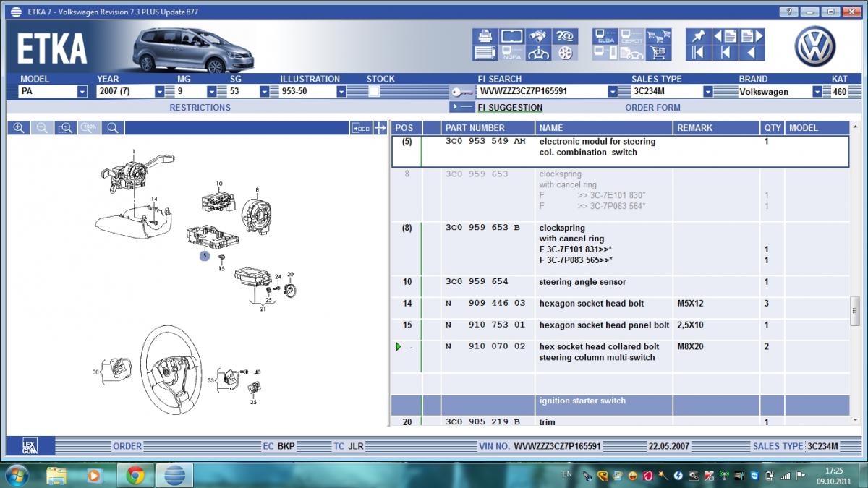Click the QTY column header

click(773, 128)
